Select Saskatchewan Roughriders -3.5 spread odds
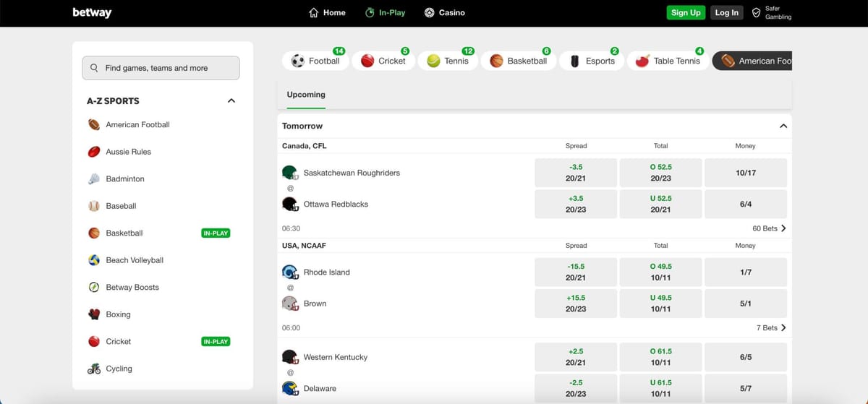The height and width of the screenshot is (404, 868). pos(576,173)
